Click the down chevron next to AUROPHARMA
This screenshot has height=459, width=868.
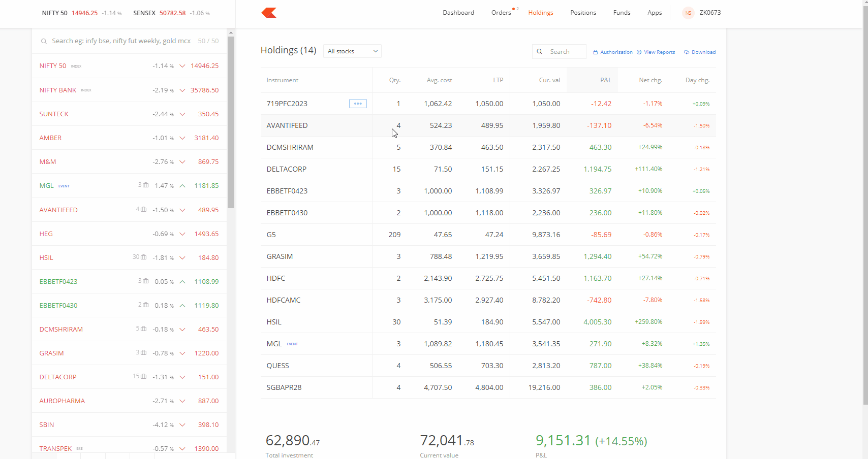click(182, 401)
